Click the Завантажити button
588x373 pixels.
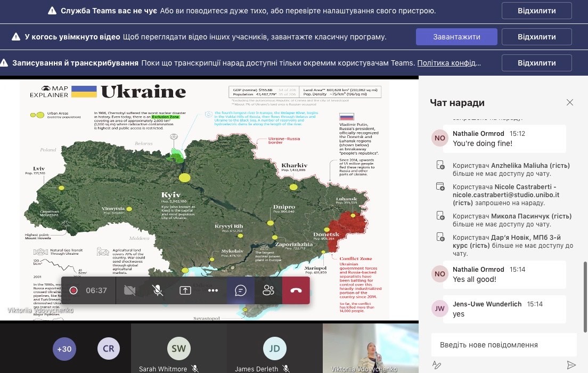pos(456,37)
